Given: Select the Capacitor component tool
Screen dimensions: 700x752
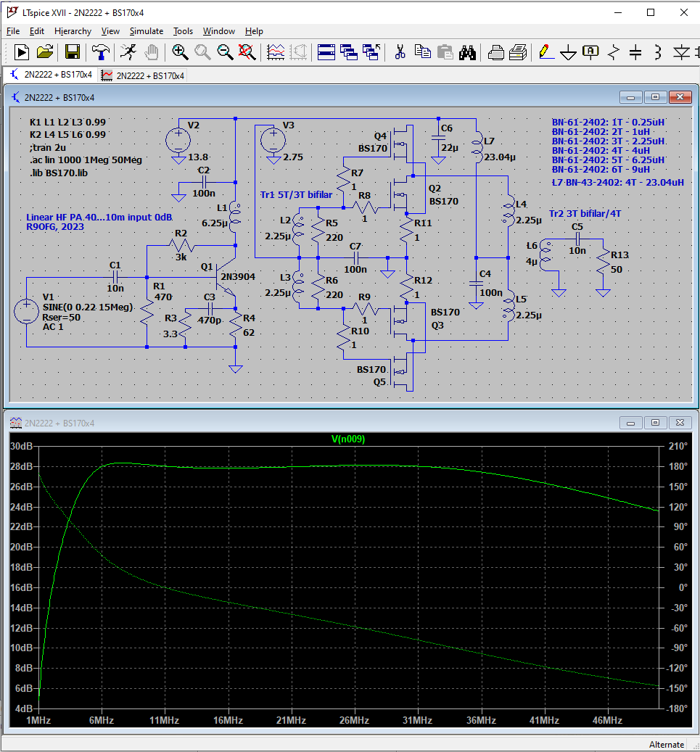Looking at the screenshot, I should 635,52.
